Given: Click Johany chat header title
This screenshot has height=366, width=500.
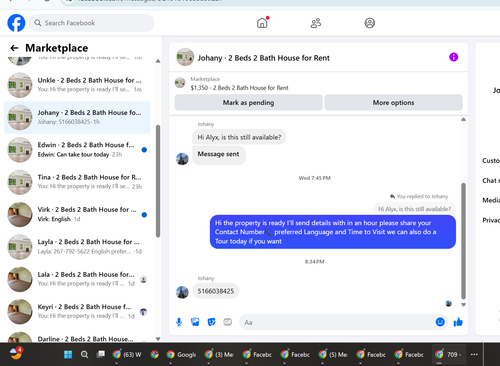Looking at the screenshot, I should click(x=263, y=58).
